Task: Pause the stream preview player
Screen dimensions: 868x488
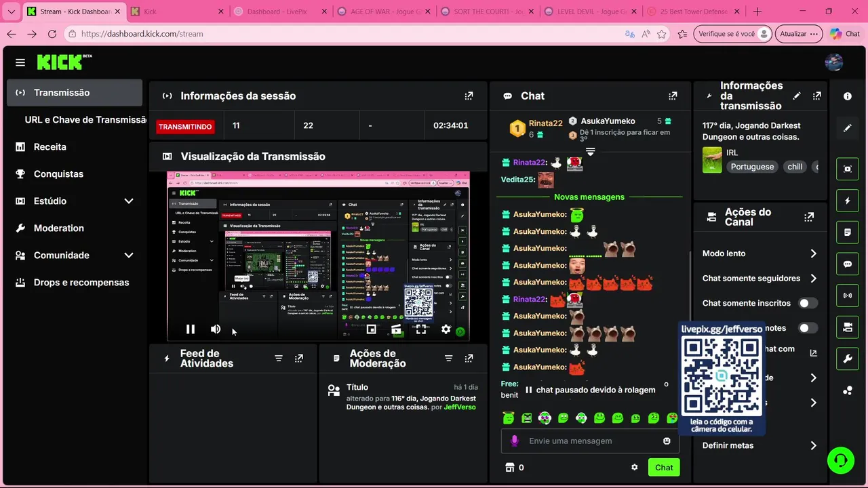Action: coord(191,329)
